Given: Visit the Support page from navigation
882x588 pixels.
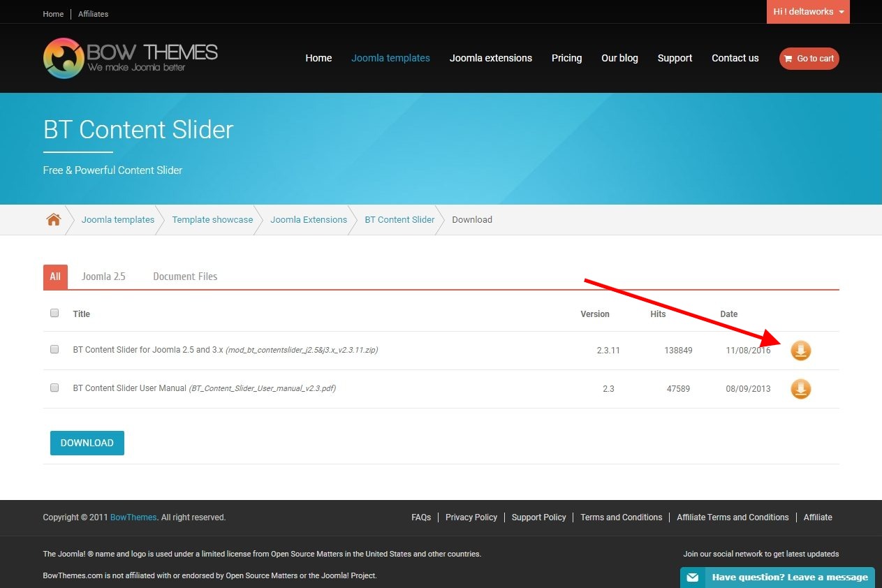Looking at the screenshot, I should tap(675, 58).
